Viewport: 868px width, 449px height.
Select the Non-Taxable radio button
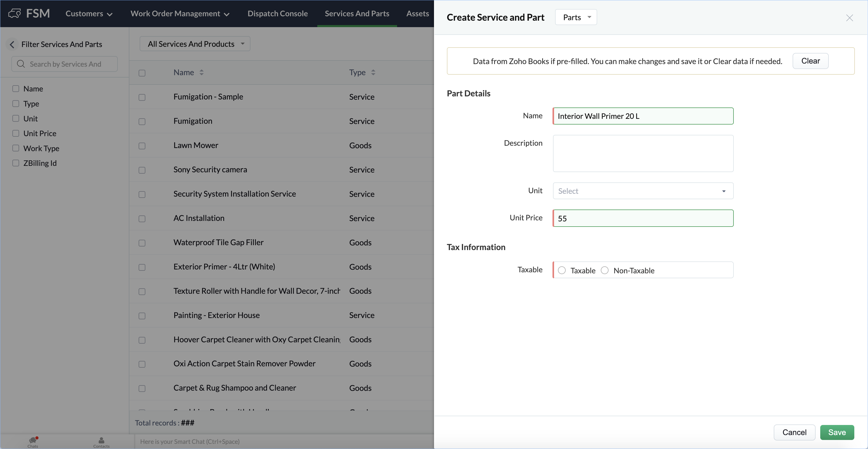[605, 270]
